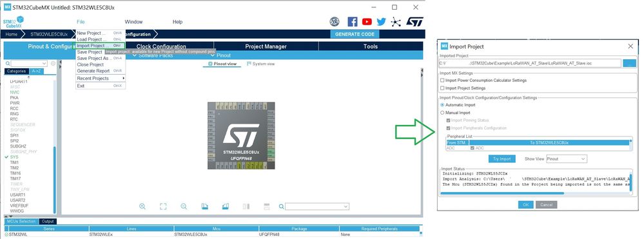644x239 pixels.
Task: Click the category search magnifier icon
Action: tap(8, 64)
